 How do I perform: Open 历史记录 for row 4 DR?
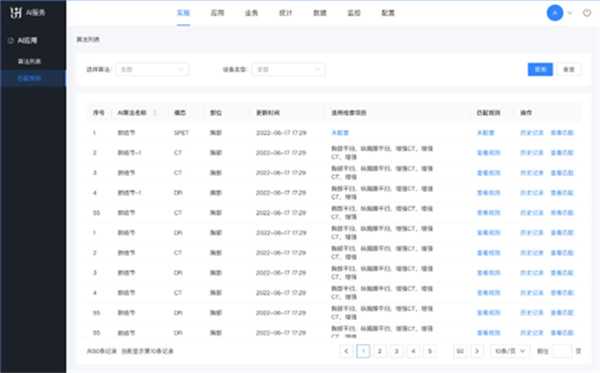pyautogui.click(x=532, y=193)
